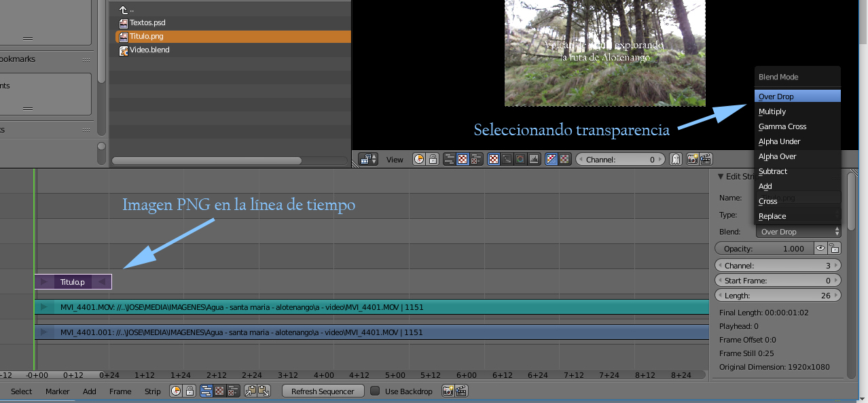The width and height of the screenshot is (868, 403).
Task: Select the luma waveform display icon
Action: tap(507, 159)
